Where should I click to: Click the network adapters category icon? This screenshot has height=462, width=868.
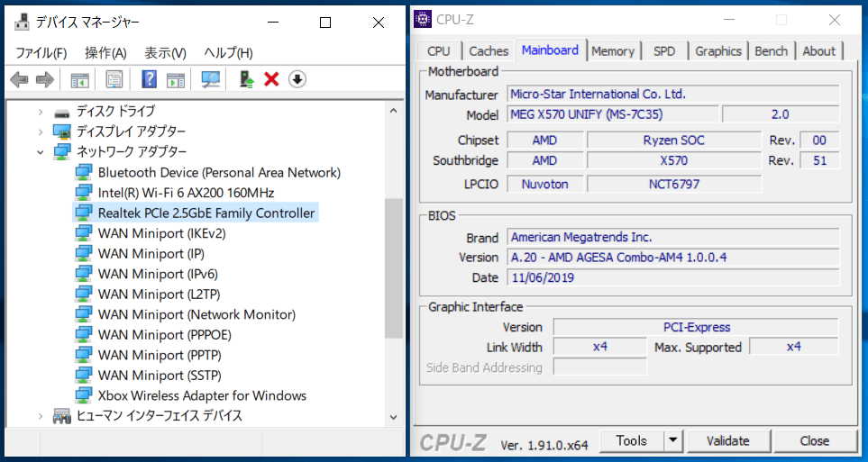62,151
